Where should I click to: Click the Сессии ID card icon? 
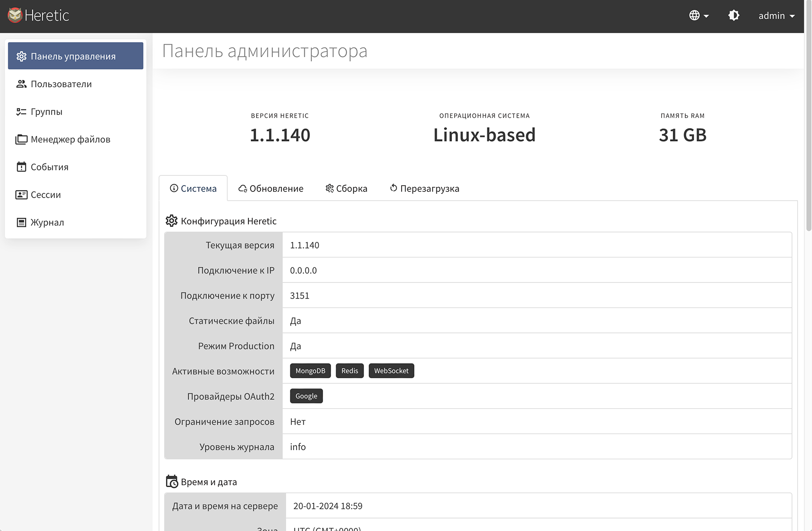click(21, 195)
